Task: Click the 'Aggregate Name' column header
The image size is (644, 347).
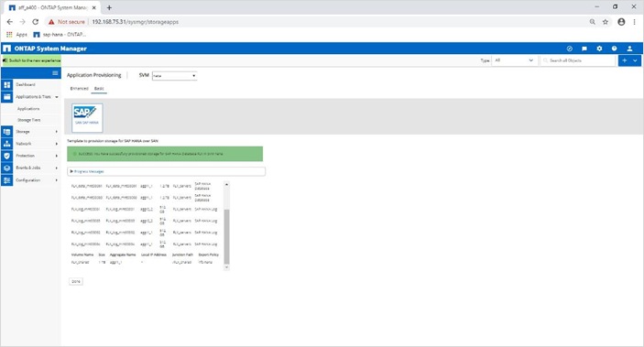Action: click(123, 255)
